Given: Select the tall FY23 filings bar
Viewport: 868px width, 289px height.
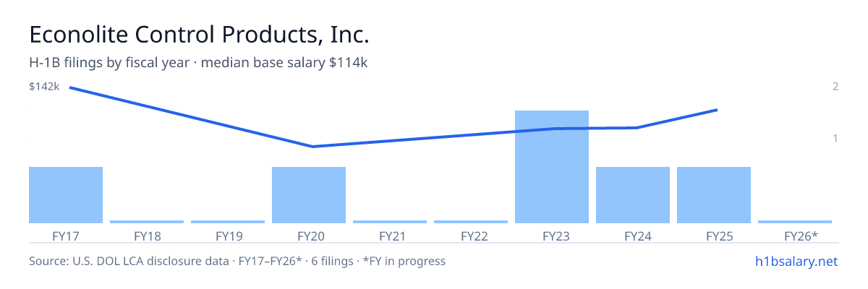Looking at the screenshot, I should [552, 167].
